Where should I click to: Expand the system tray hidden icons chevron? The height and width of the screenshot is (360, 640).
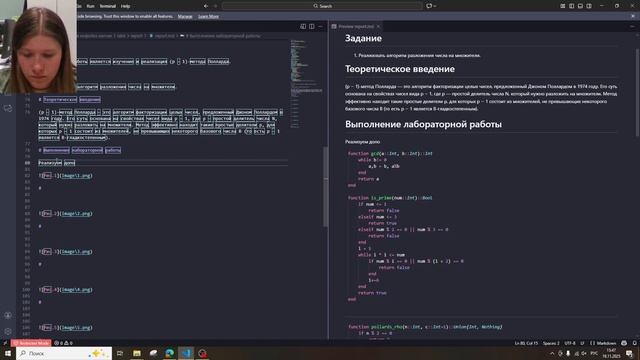(x=552, y=353)
